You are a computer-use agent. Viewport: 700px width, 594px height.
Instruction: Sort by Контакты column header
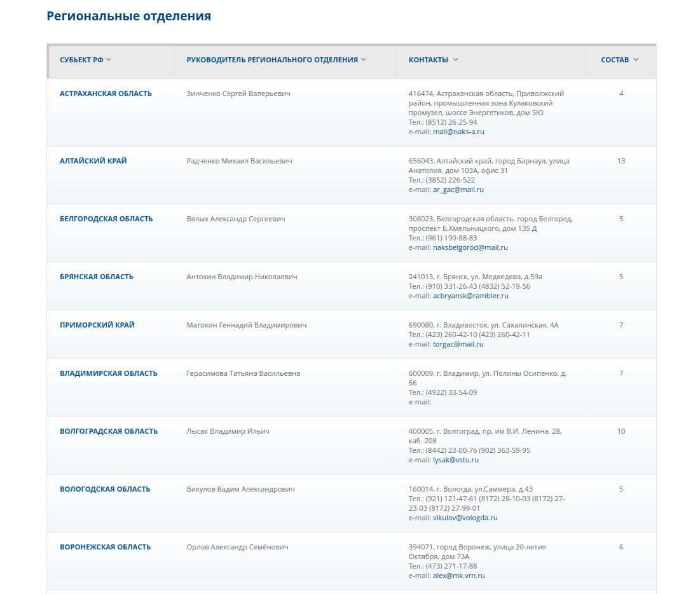[x=433, y=60]
